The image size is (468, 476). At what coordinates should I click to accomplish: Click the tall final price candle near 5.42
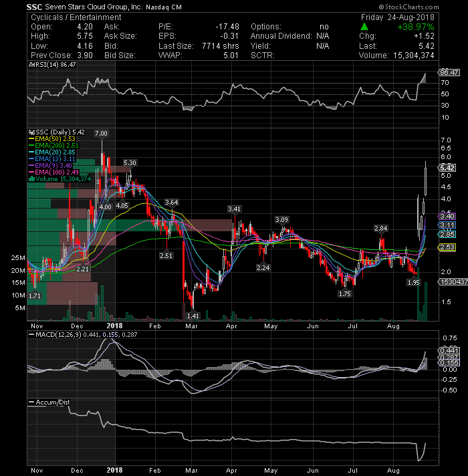point(426,182)
